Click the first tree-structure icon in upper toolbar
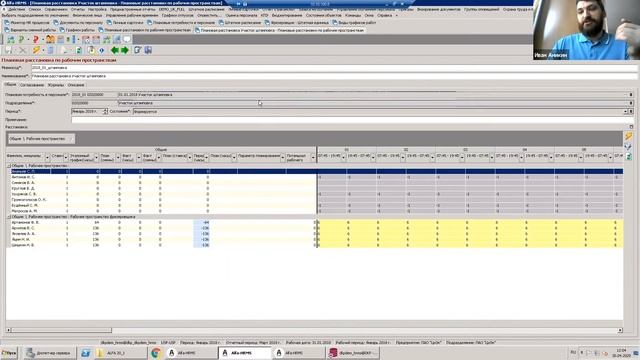This screenshot has height=360, width=640. click(11, 39)
